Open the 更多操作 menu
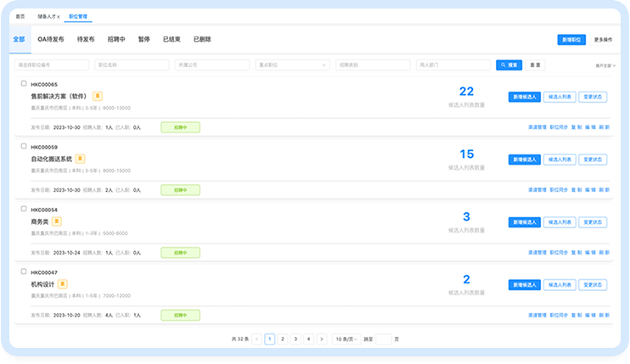This screenshot has height=364, width=630. pos(604,40)
